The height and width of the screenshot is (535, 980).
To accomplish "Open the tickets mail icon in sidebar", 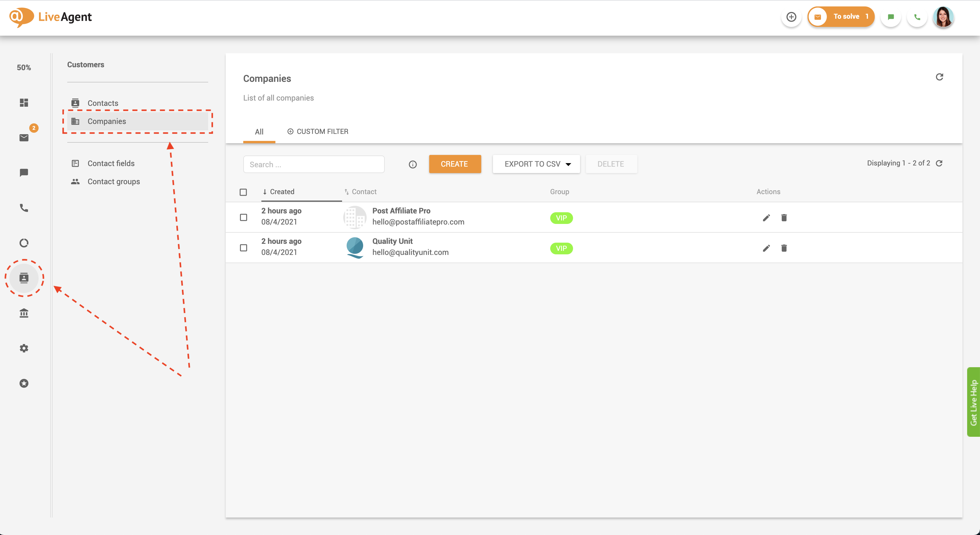I will (x=24, y=138).
